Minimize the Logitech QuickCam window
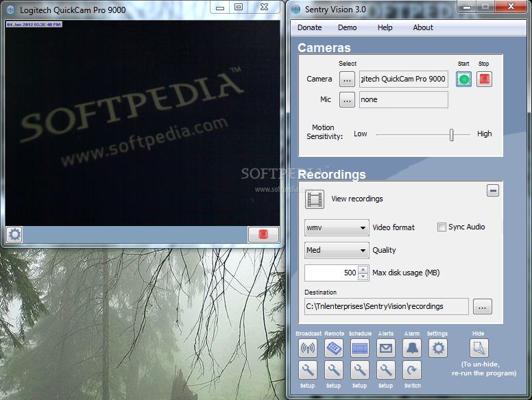532x400 pixels. click(220, 8)
